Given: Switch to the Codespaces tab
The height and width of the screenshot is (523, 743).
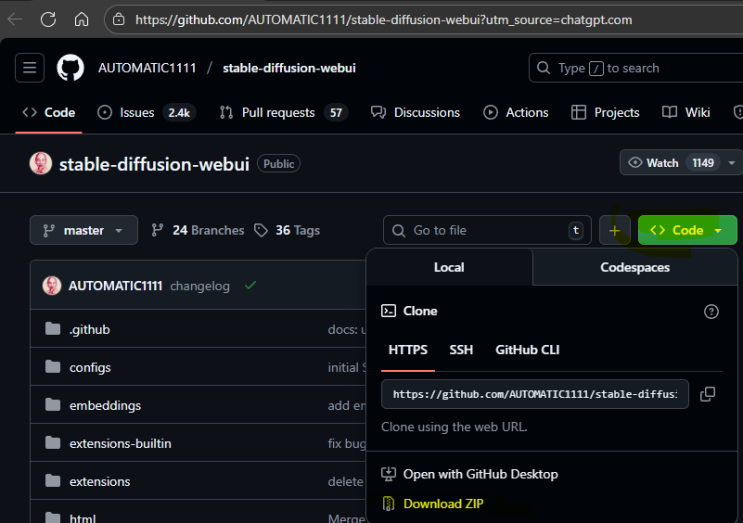Looking at the screenshot, I should tap(635, 267).
